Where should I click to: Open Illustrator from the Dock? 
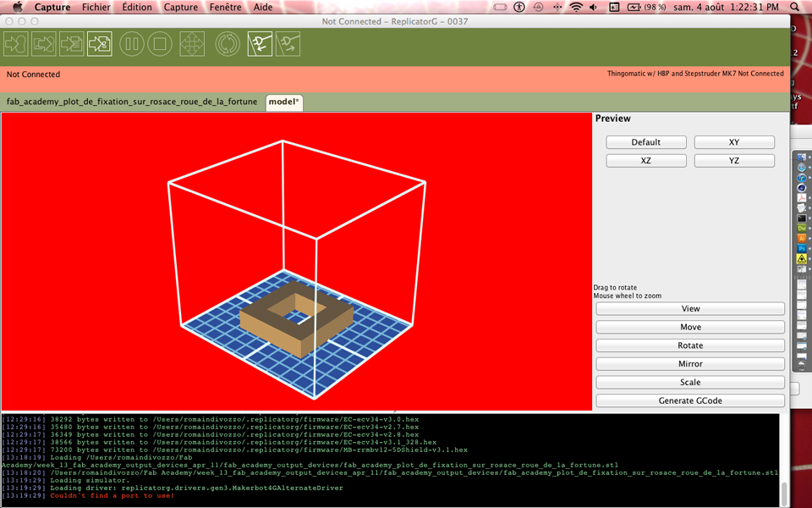click(x=802, y=239)
